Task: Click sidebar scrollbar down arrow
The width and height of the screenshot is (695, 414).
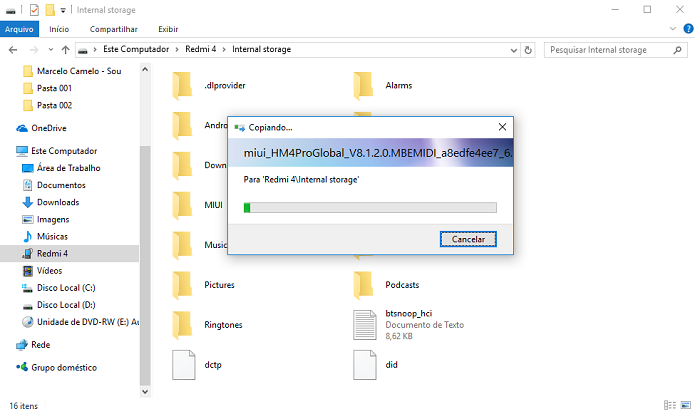Action: [x=145, y=391]
